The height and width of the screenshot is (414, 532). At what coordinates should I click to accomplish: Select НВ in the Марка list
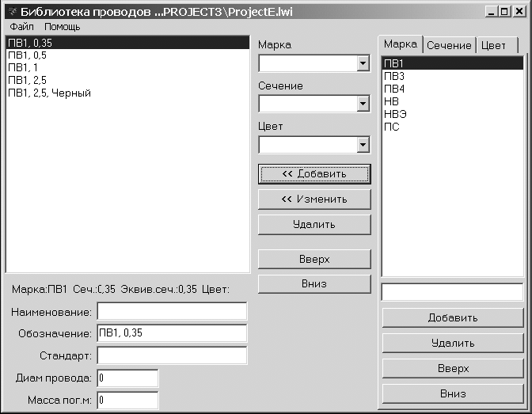coord(453,101)
